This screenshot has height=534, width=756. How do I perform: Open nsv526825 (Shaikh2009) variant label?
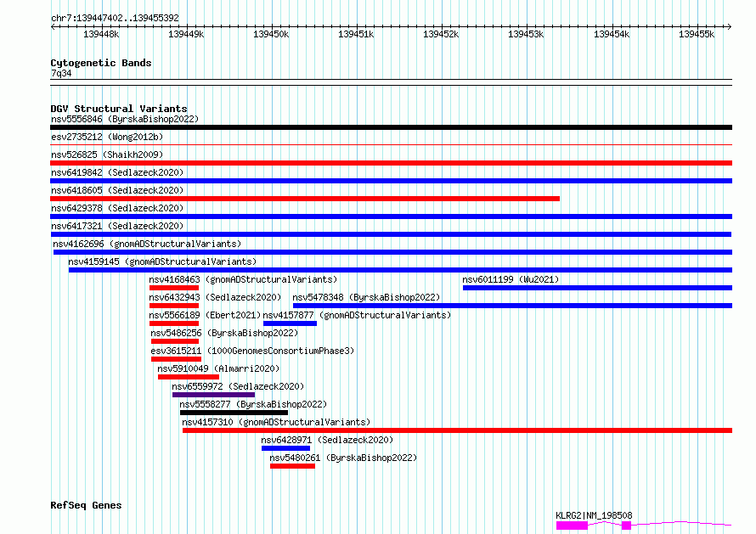click(x=107, y=155)
